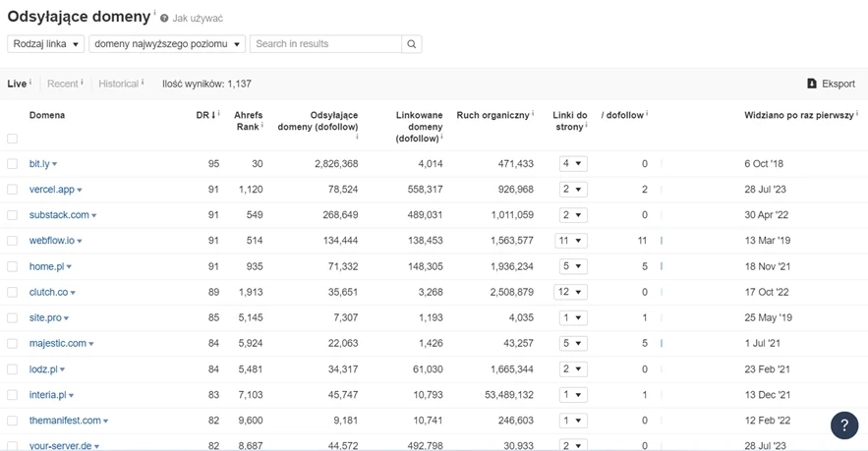The width and height of the screenshot is (868, 451).
Task: Open the interia.pl domain link
Action: pyautogui.click(x=47, y=395)
